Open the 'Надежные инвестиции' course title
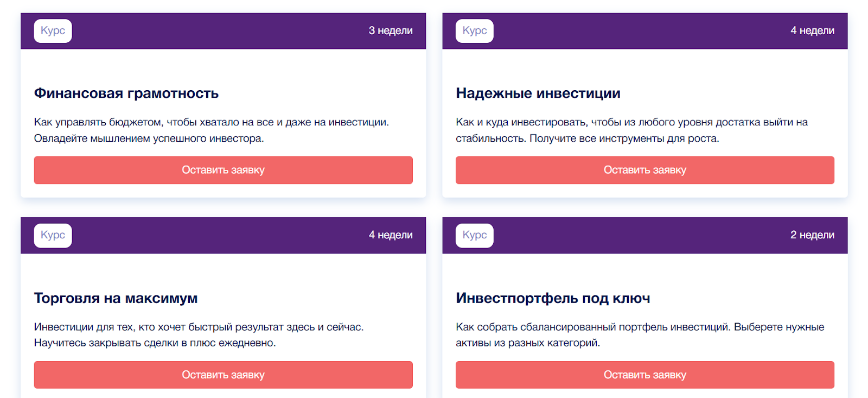868x398 pixels. click(x=538, y=93)
